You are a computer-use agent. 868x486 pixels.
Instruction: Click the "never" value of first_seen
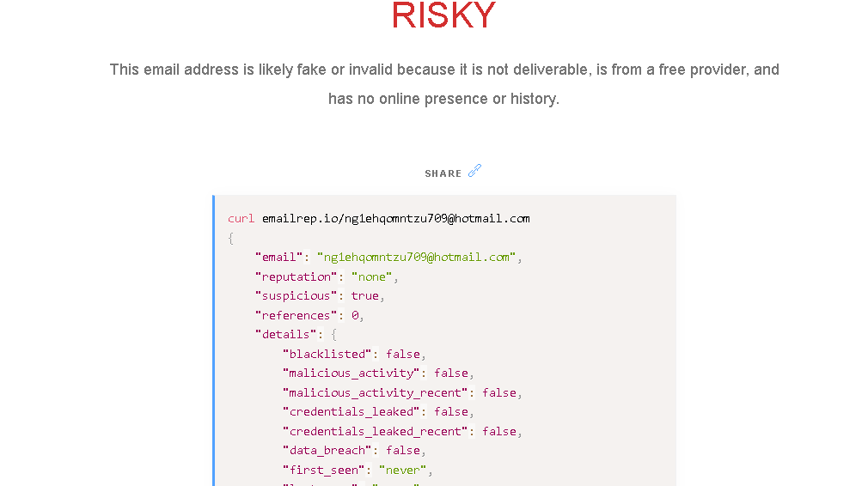pyautogui.click(x=402, y=471)
